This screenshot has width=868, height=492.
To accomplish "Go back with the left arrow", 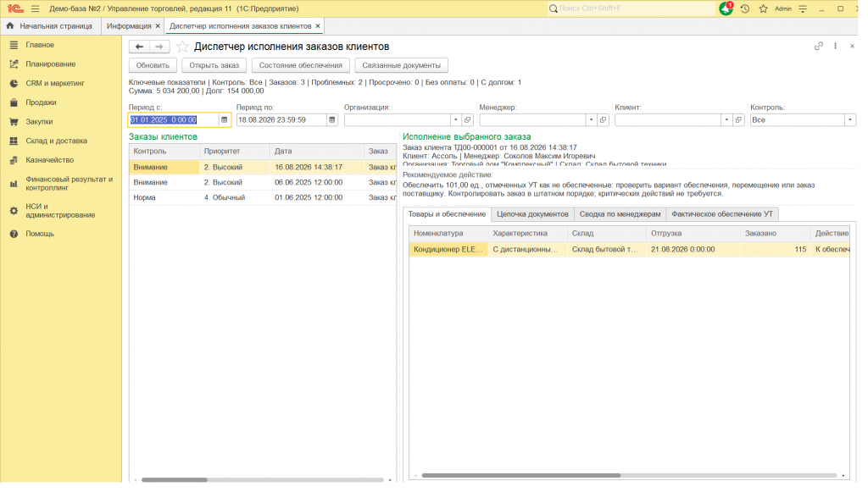I will [141, 47].
